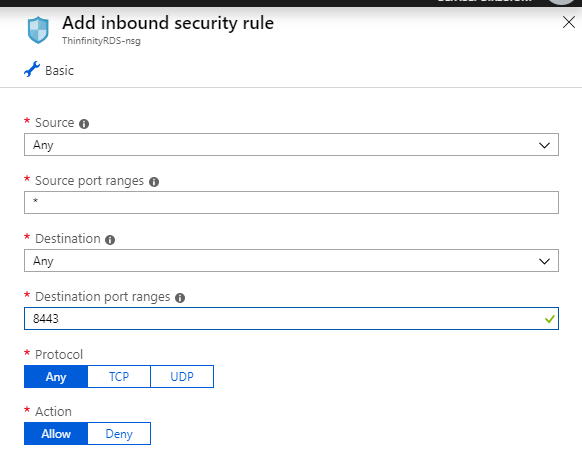Viewport: 582px width, 458px height.
Task: Switch to Basic mode
Action: tap(49, 70)
